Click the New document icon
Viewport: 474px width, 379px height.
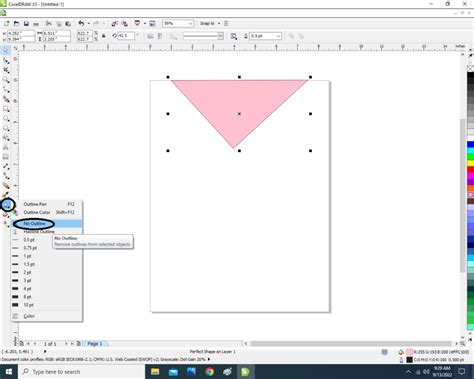pyautogui.click(x=6, y=23)
